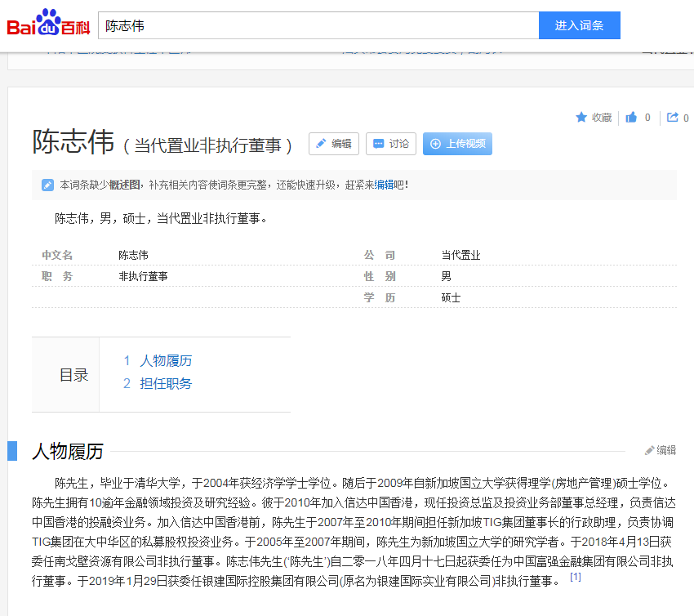Screen dimensions: 694x616
Task: Click the Baidu Baike logo
Action: (48, 23)
